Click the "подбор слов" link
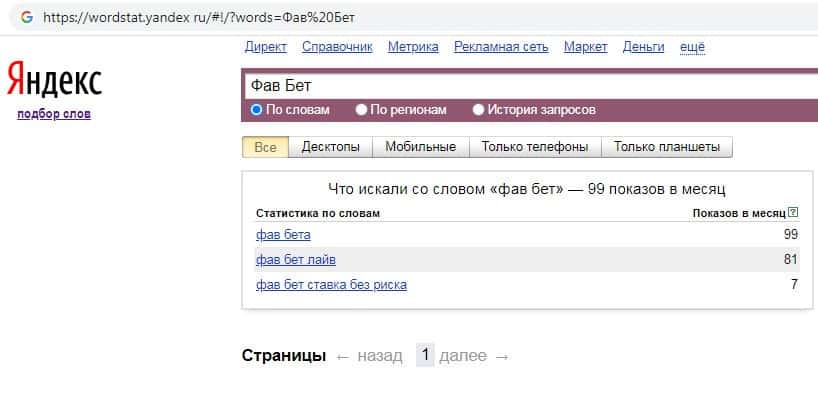This screenshot has height=404, width=818. 54,114
